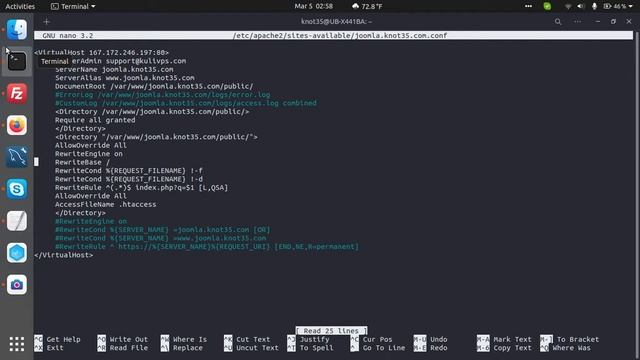Show applications grid
This screenshot has height=360, width=640.
point(17,344)
